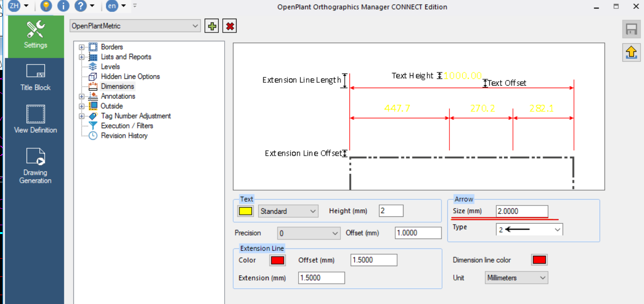The width and height of the screenshot is (644, 304).
Task: Click the yellow upload arrow icon
Action: click(632, 52)
